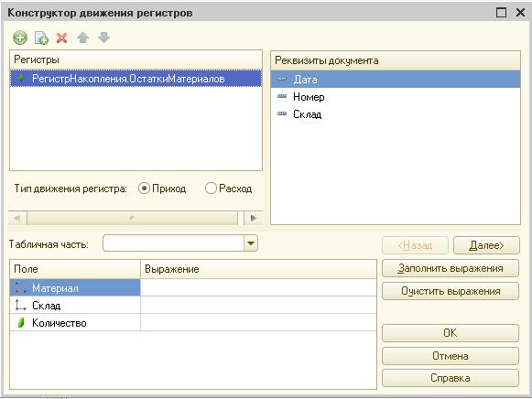Click the attribute icon beside Номер
This screenshot has width=532, height=399.
click(x=282, y=97)
